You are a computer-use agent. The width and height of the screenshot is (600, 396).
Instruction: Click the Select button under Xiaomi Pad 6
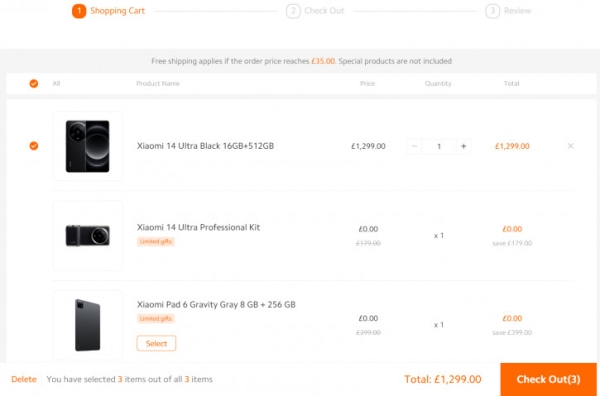156,343
